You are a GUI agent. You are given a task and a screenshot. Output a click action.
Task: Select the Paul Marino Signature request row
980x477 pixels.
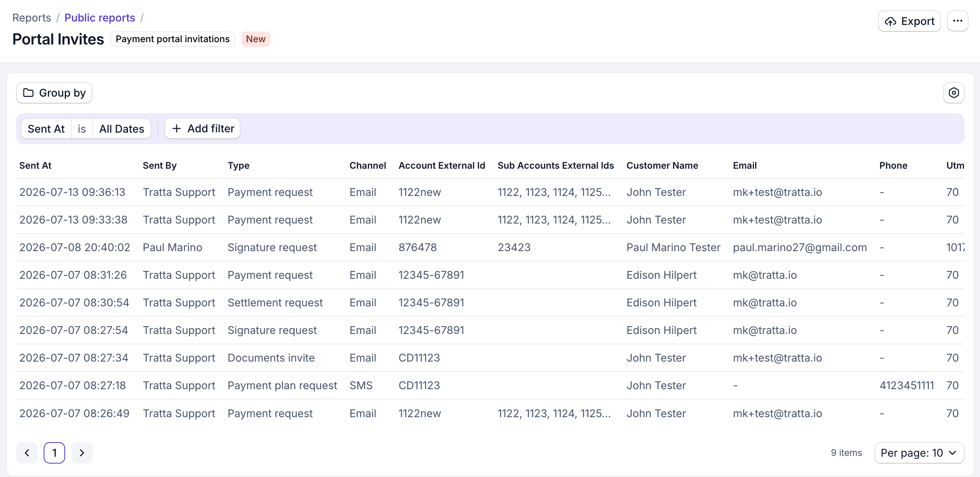pos(490,247)
